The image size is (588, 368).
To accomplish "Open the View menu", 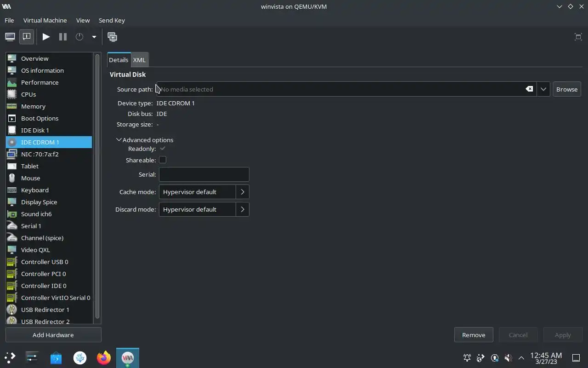I will pos(83,20).
